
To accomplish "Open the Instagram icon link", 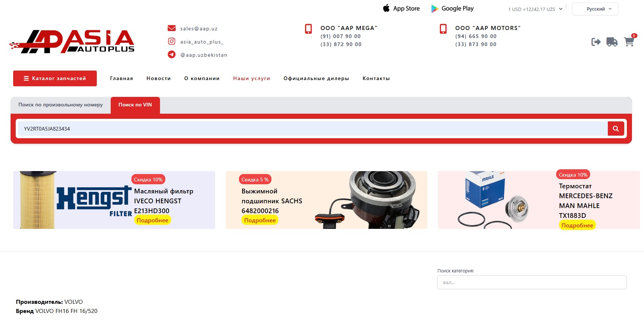I will [171, 42].
